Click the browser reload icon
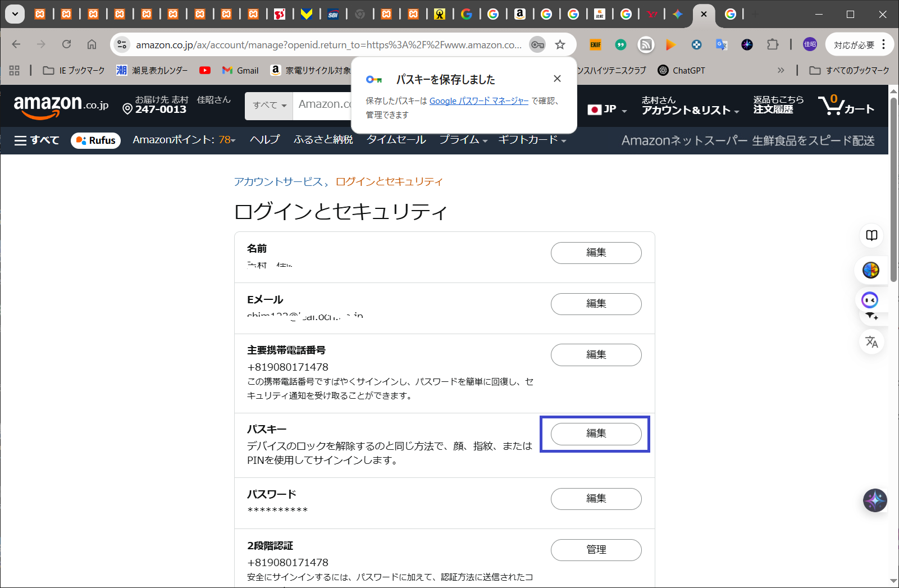Screen dimensions: 899x588 [x=66, y=44]
